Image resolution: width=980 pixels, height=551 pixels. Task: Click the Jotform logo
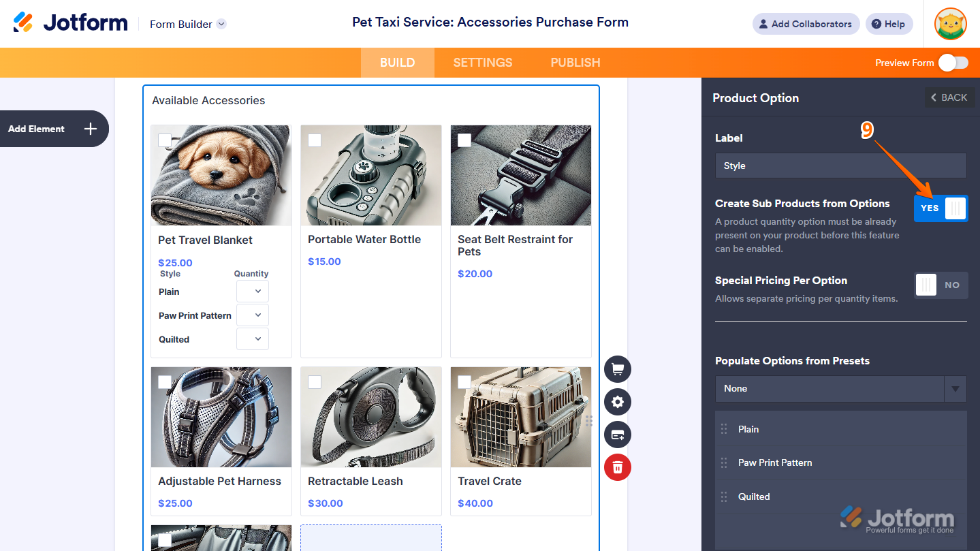click(x=70, y=23)
